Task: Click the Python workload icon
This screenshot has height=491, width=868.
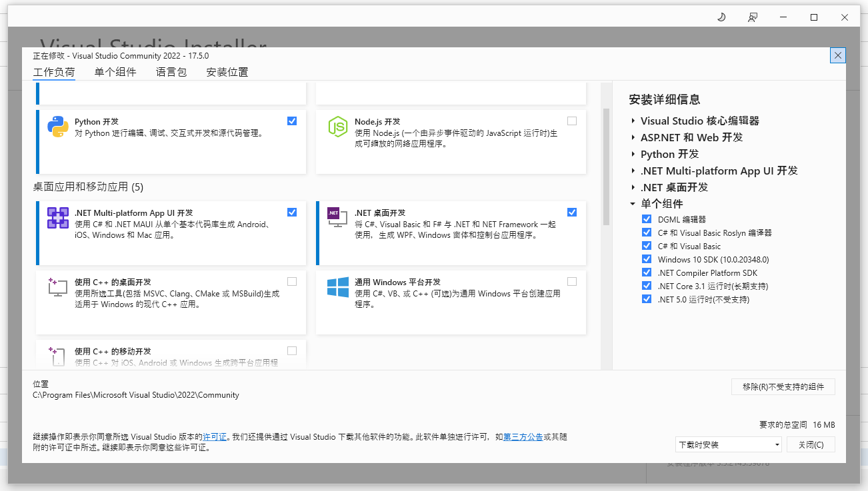Action: pyautogui.click(x=58, y=127)
